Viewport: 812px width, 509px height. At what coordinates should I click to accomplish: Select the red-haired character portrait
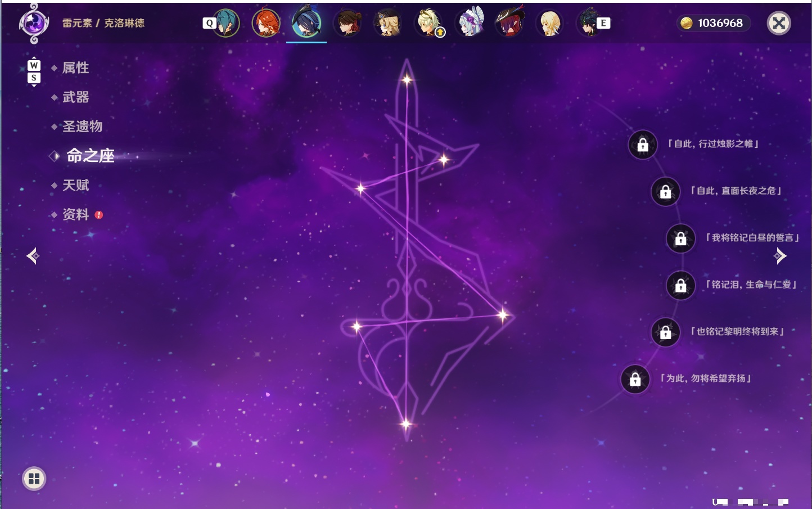pos(266,23)
